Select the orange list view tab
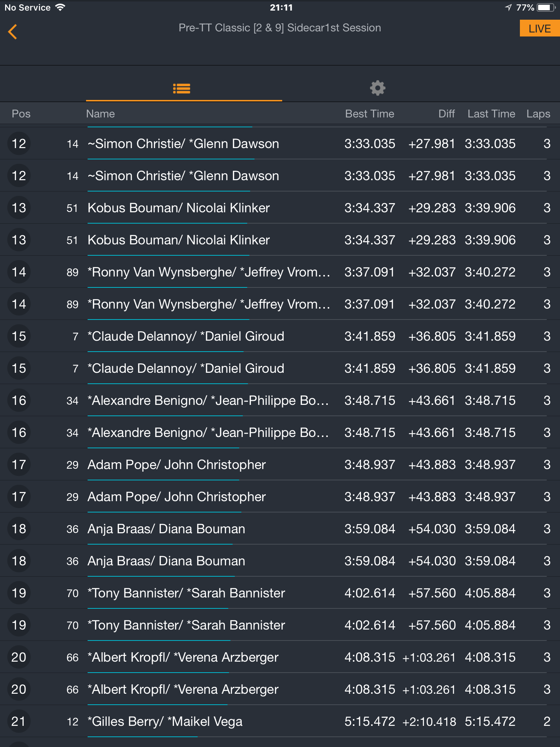The width and height of the screenshot is (560, 747). pyautogui.click(x=182, y=88)
